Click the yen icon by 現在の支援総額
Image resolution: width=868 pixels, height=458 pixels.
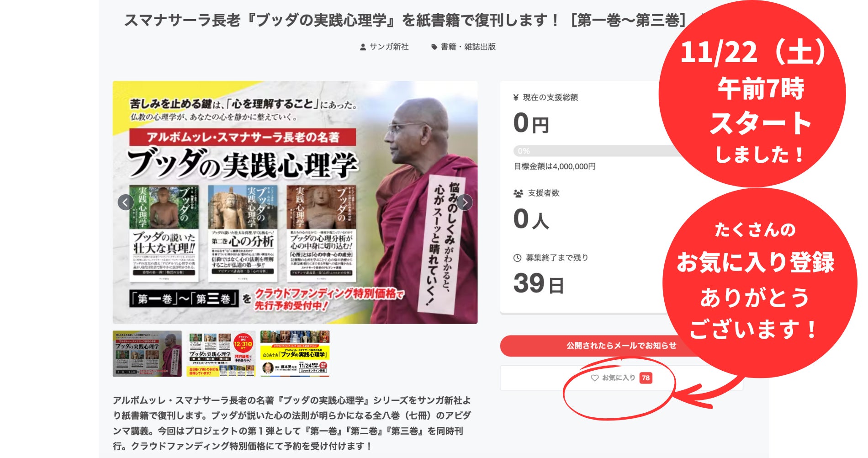(516, 97)
